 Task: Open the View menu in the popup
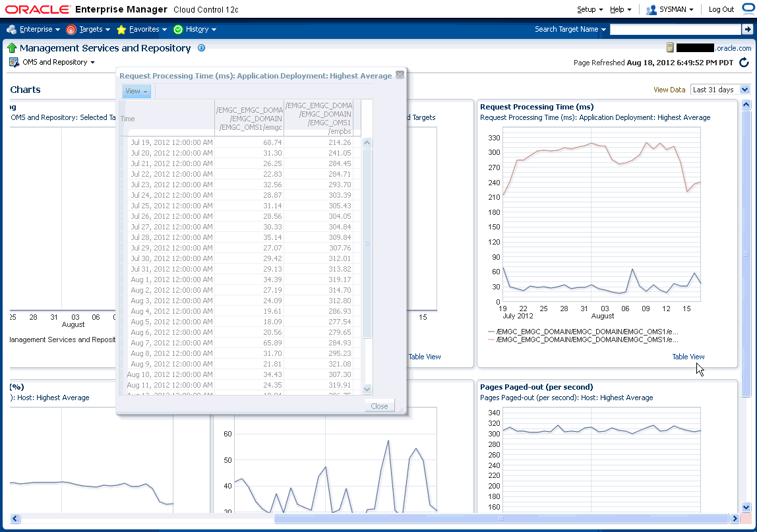(x=136, y=91)
